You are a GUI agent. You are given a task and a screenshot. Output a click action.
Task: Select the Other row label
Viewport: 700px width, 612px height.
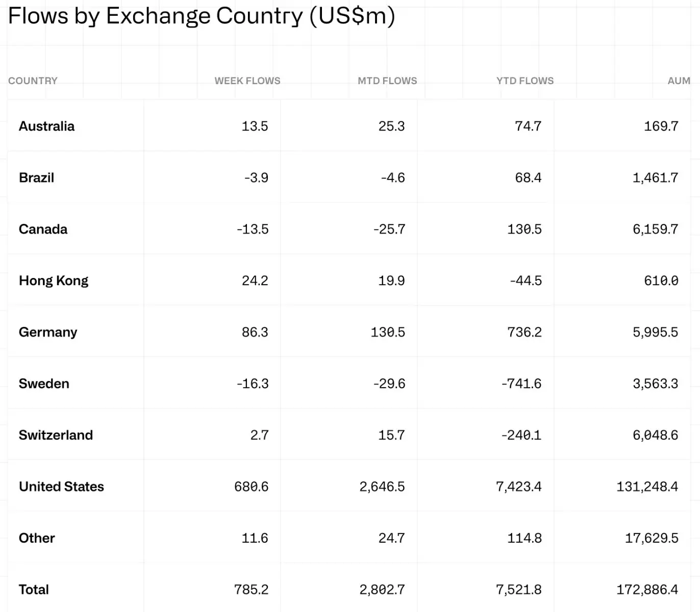tap(37, 538)
